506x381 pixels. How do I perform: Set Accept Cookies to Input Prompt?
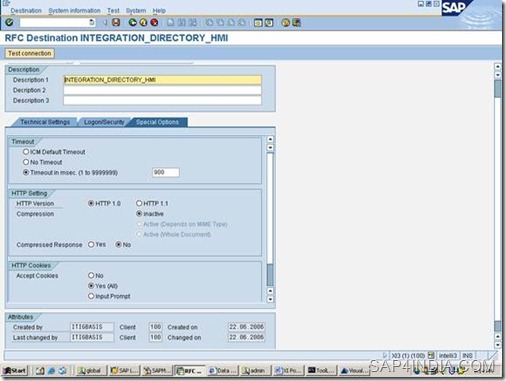tap(91, 296)
